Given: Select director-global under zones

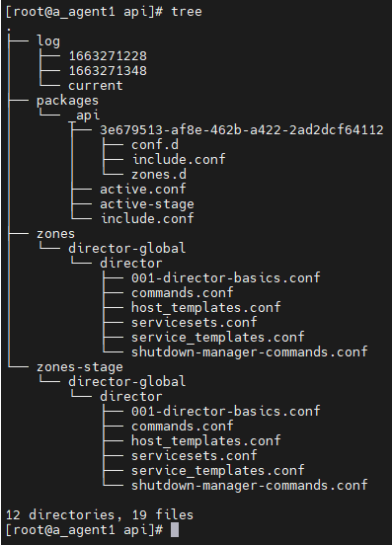Looking at the screenshot, I should pyautogui.click(x=126, y=249).
